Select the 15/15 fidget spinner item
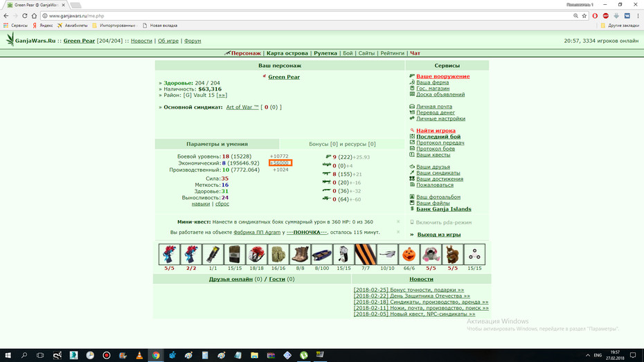Viewport: 644px width, 362px height. click(474, 254)
